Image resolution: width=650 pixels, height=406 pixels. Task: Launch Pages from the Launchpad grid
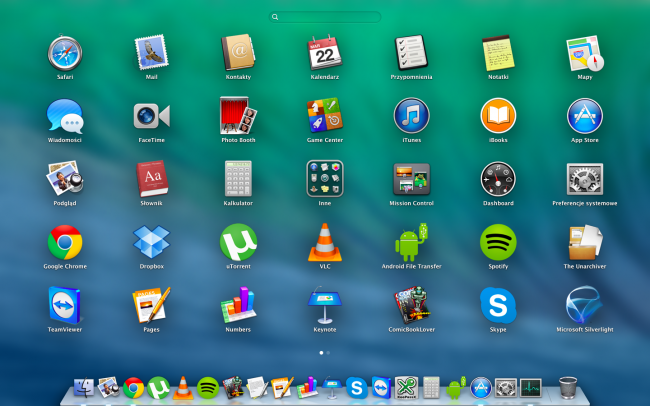(151, 305)
